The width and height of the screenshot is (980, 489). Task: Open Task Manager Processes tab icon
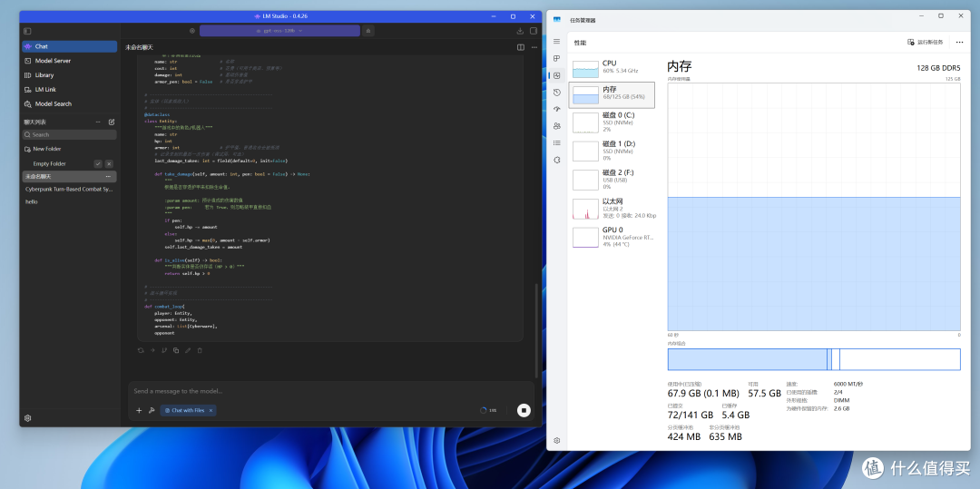557,58
